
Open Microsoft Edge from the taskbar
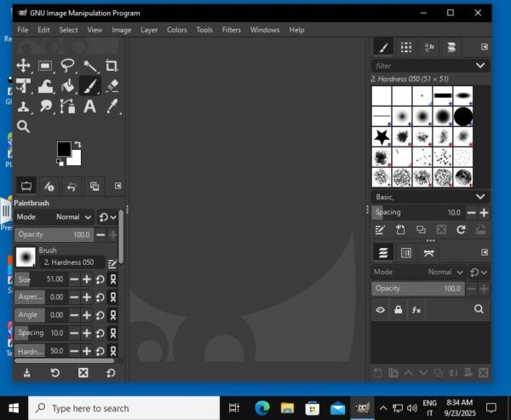[x=262, y=408]
